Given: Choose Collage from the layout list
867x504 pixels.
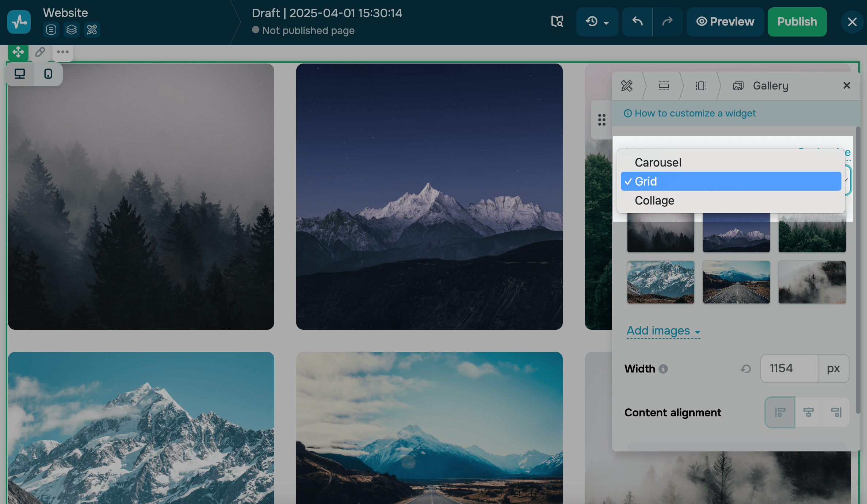Looking at the screenshot, I should pyautogui.click(x=654, y=201).
